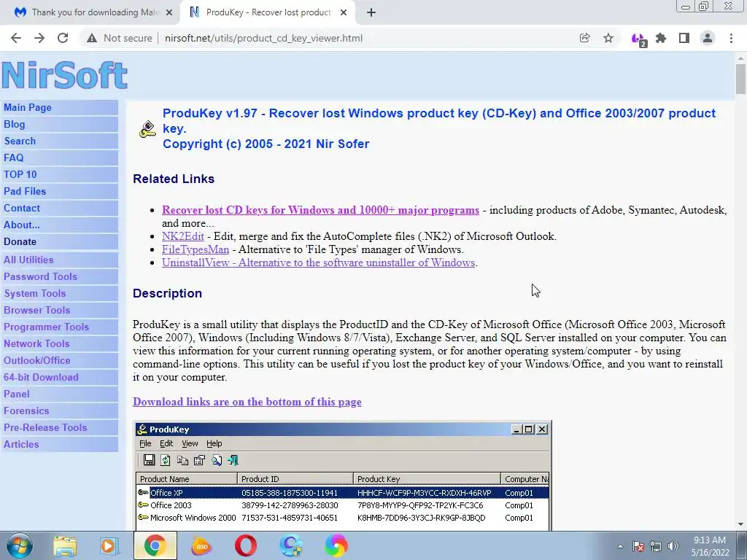Open Panel sidebar link
Image resolution: width=747 pixels, height=560 pixels.
(17, 394)
